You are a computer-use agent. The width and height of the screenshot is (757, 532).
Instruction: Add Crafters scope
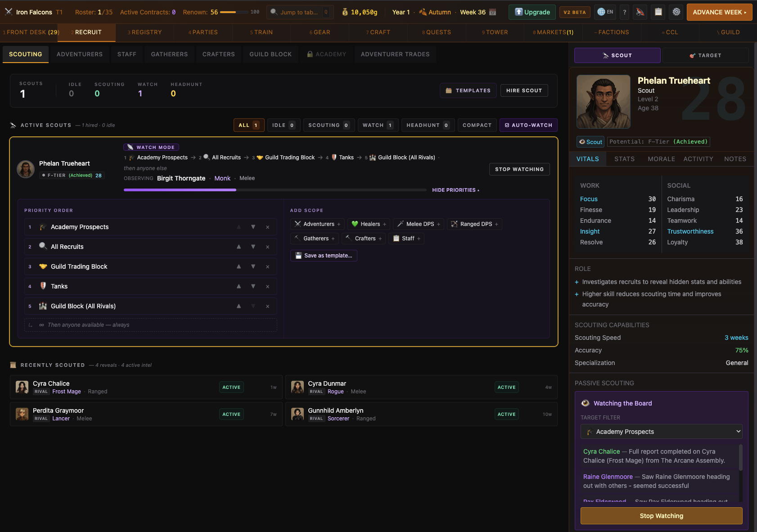(x=364, y=239)
